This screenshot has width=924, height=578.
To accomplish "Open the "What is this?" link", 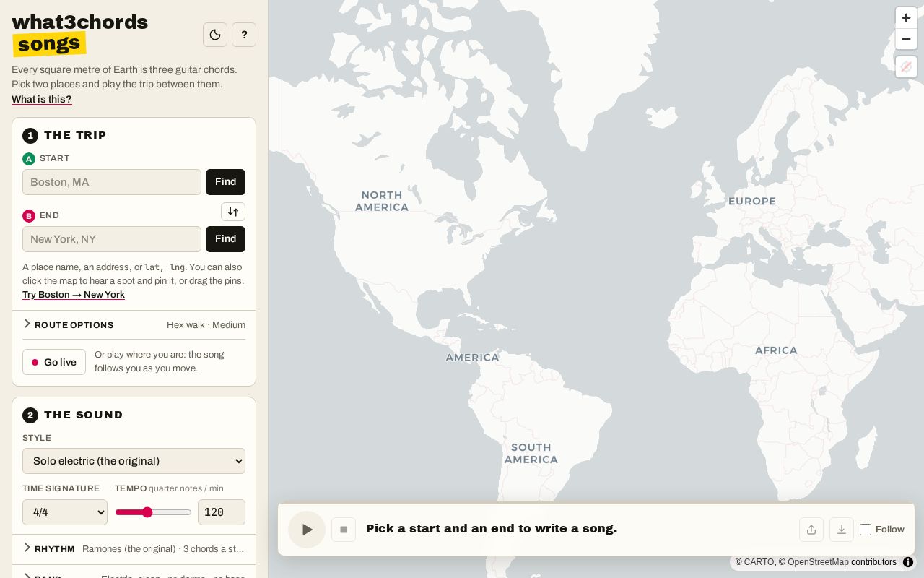I will tap(42, 100).
